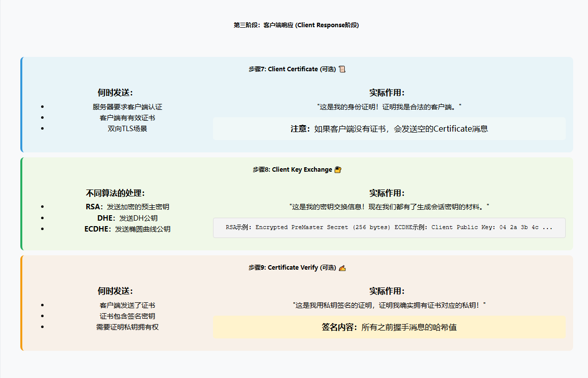Click the writing-hand emoji beside 步骤9 heading
The width and height of the screenshot is (588, 378).
342,268
